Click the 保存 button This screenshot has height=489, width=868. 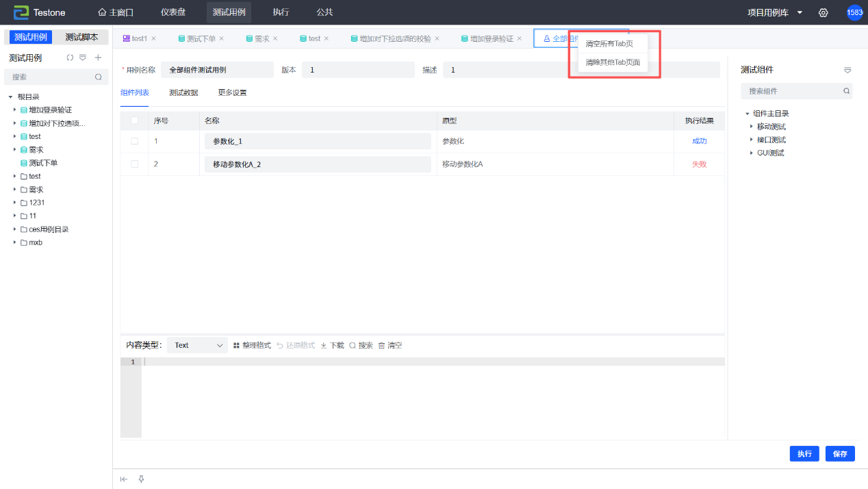coord(840,454)
